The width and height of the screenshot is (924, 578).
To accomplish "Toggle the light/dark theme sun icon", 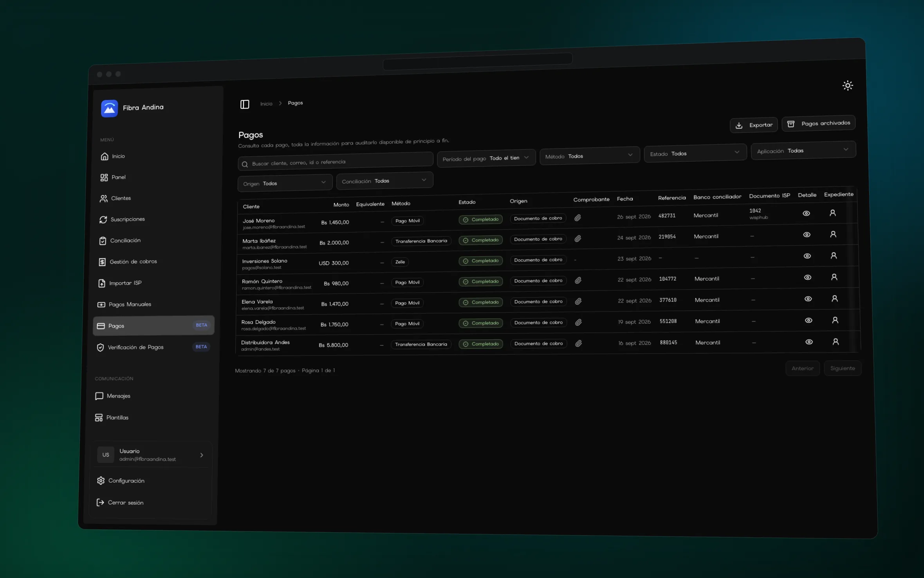I will point(848,85).
